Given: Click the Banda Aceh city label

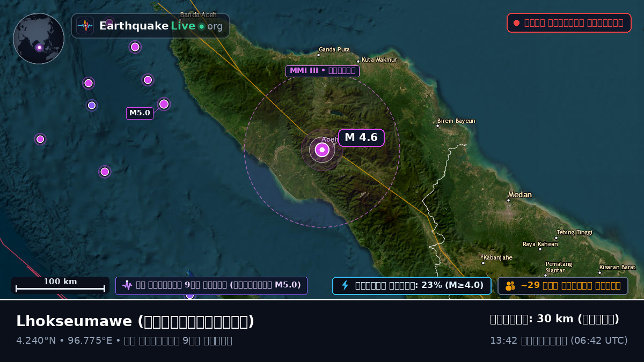Looking at the screenshot, I should (198, 14).
